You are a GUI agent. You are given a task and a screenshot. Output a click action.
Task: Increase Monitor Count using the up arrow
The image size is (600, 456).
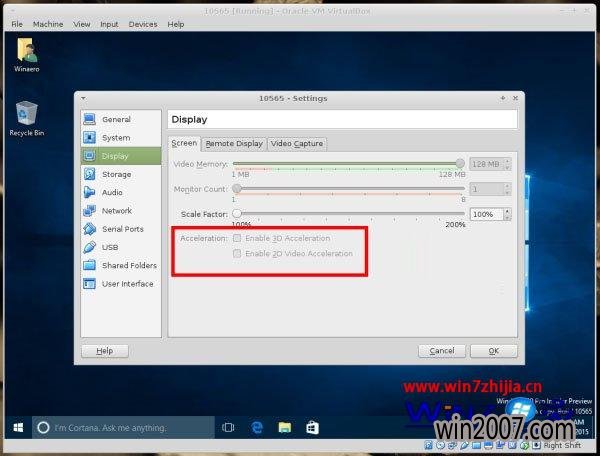point(507,186)
